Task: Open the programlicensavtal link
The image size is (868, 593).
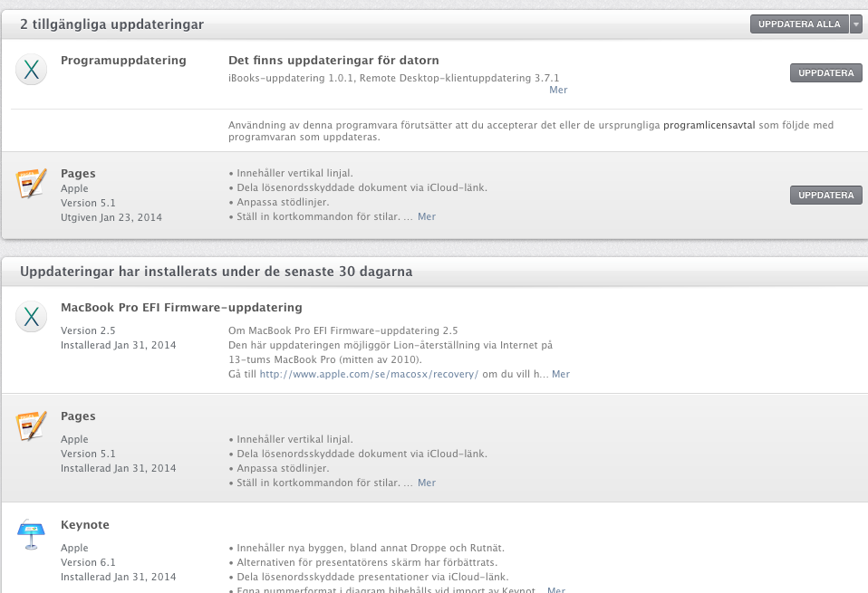Action: click(709, 125)
